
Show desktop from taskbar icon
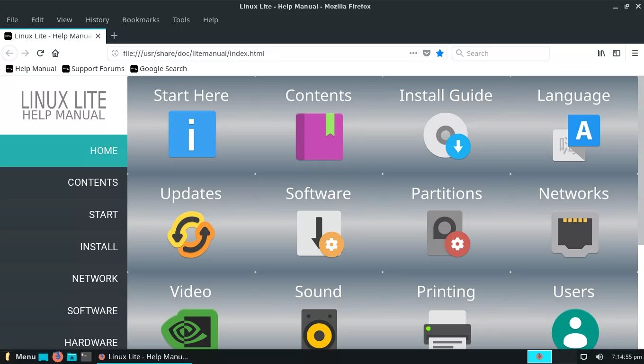pos(44,357)
